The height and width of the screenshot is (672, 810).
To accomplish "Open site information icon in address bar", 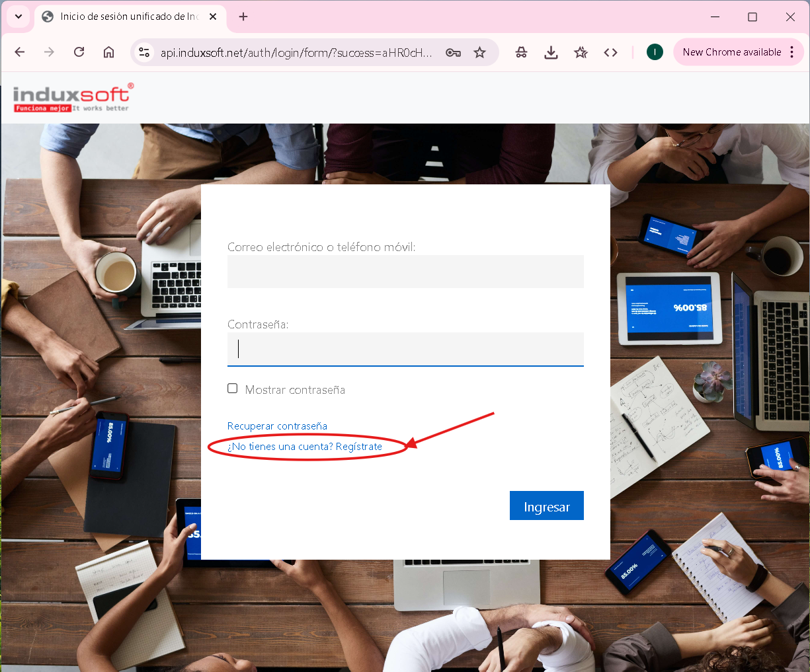I will 144,52.
